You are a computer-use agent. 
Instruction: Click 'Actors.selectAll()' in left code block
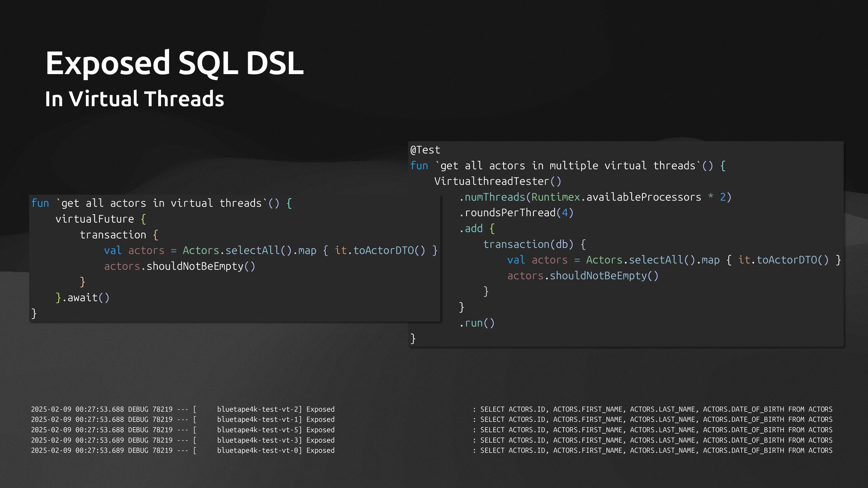(237, 251)
